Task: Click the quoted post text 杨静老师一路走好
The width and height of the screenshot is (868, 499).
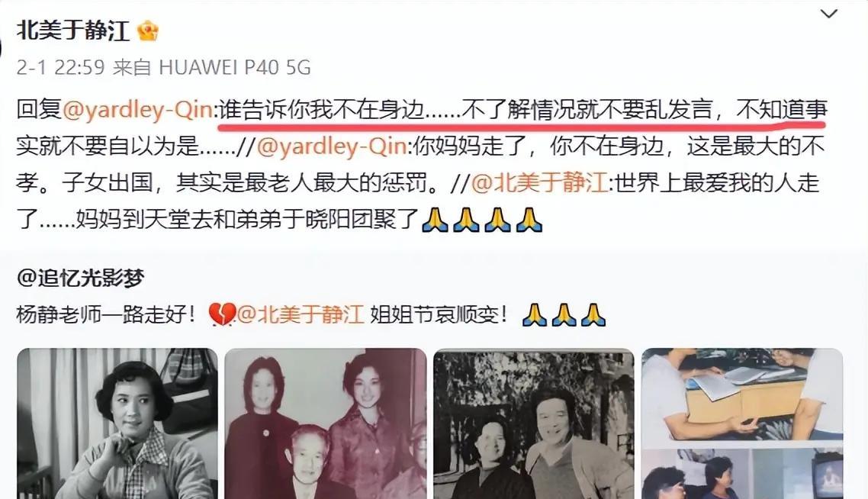Action: [106, 314]
